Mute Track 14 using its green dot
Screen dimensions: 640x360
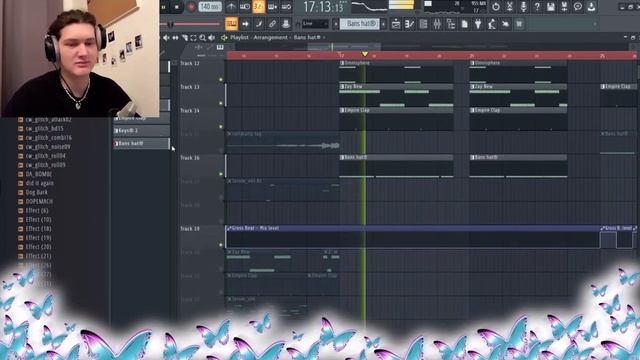coord(221,127)
